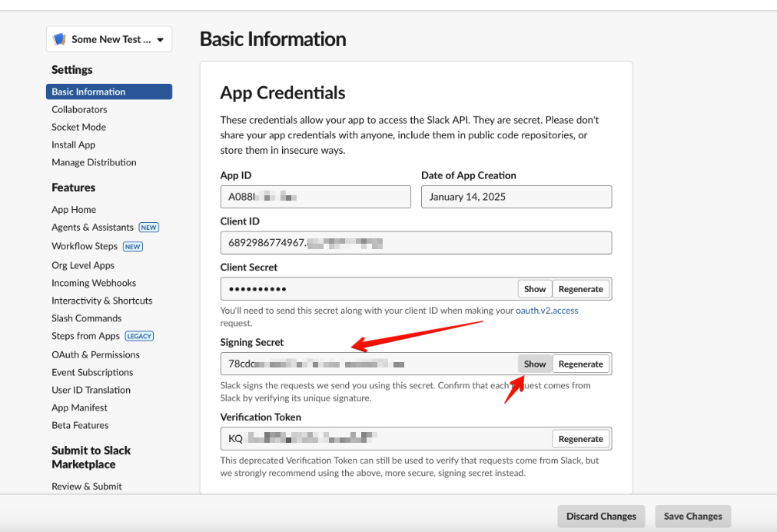Viewport: 777px width, 532px height.
Task: Open Event Subscriptions page
Action: (92, 372)
